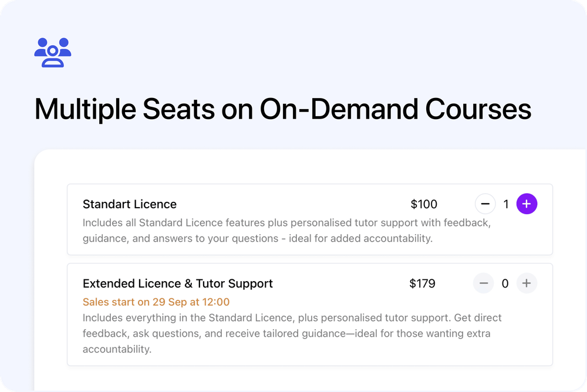Screen dimensions: 587x392
Task: Click the Extended Licence quantity showing zero
Action: pyautogui.click(x=505, y=283)
